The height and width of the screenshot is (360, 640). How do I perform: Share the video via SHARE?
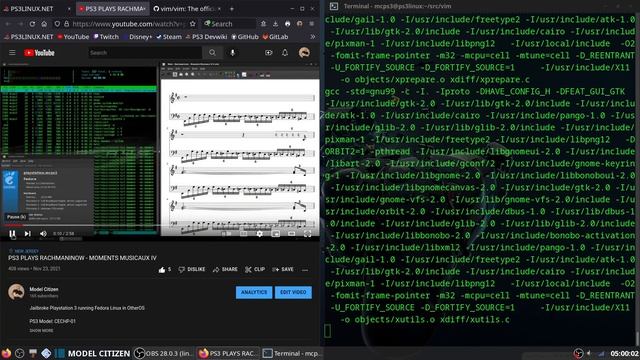coord(225,269)
